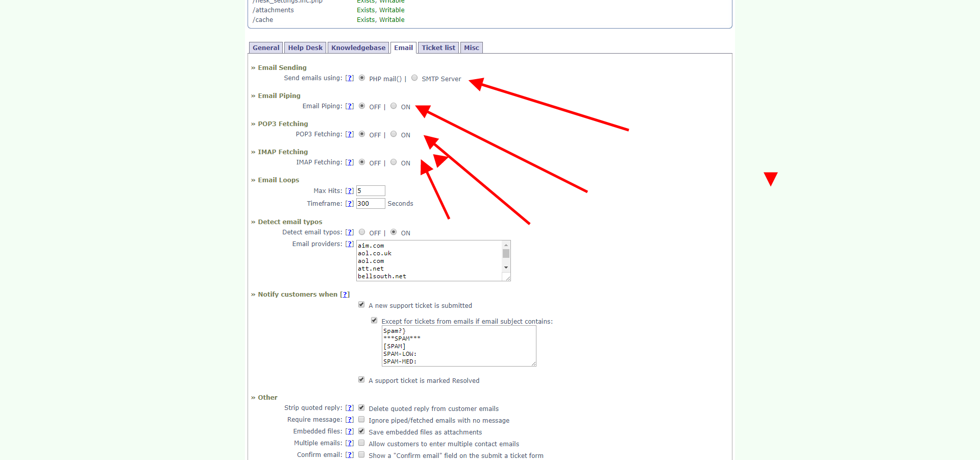Turn Email Piping ON
980x460 pixels.
[x=394, y=106]
